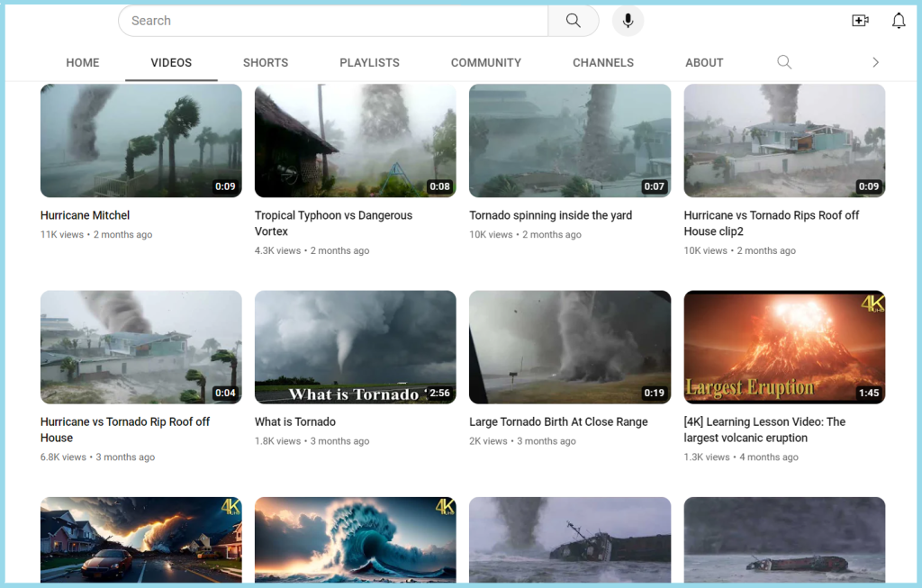Screen dimensions: 922x588
Task: Click the 0:19 duration badge
Action: click(x=654, y=393)
